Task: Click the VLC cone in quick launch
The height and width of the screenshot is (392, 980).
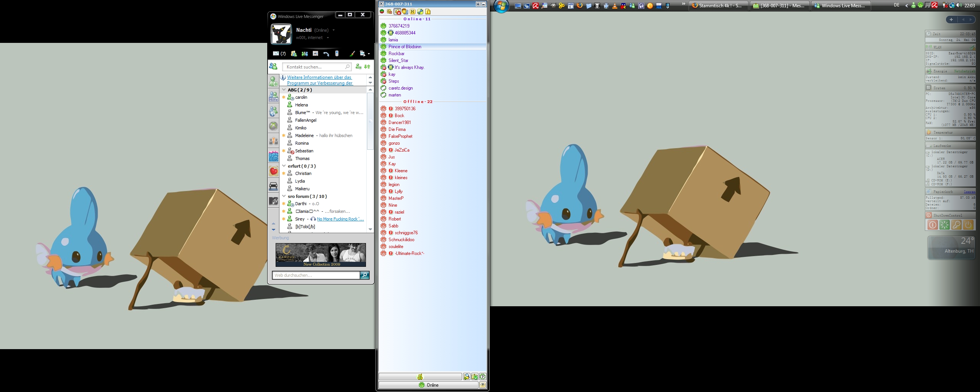Action: 615,6
